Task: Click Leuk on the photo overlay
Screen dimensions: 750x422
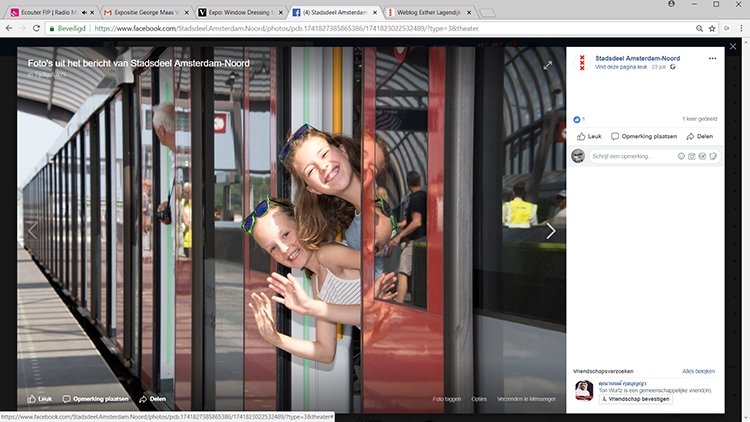Action: click(x=40, y=399)
